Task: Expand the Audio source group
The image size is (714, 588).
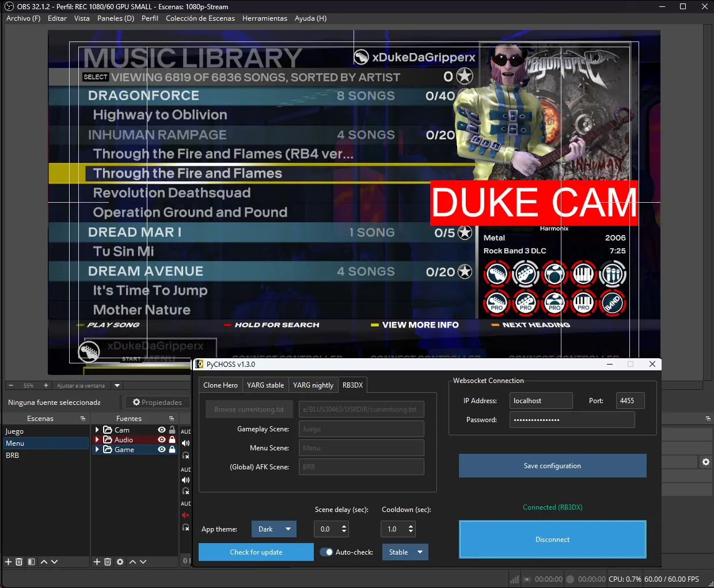Action: tap(97, 439)
